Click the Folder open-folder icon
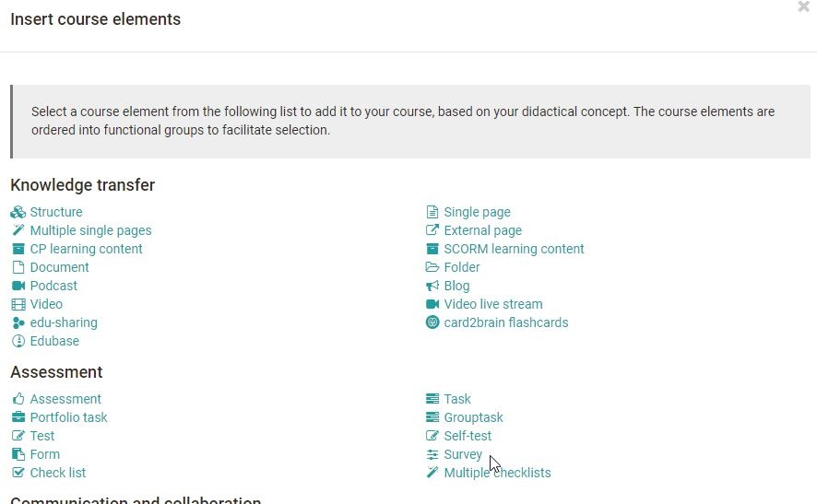 (432, 267)
